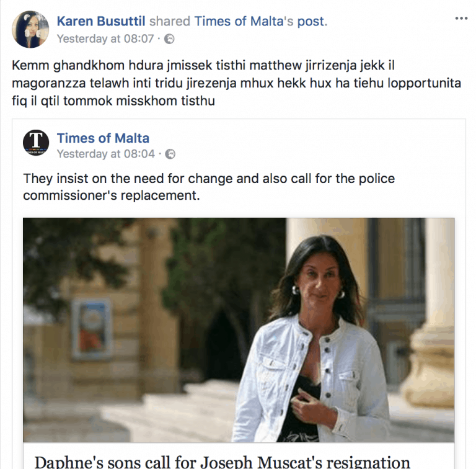Select the Times of Malta round logo
The image size is (476, 469).
(x=36, y=143)
